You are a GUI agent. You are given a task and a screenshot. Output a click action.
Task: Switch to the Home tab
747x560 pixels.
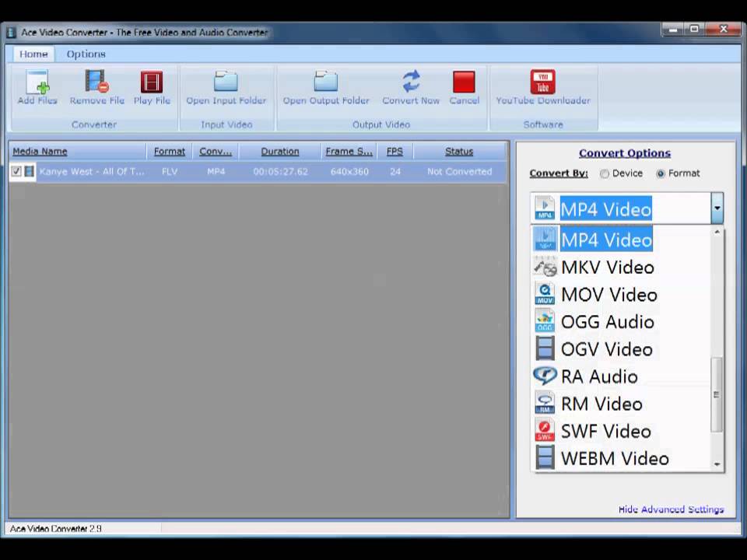click(33, 54)
